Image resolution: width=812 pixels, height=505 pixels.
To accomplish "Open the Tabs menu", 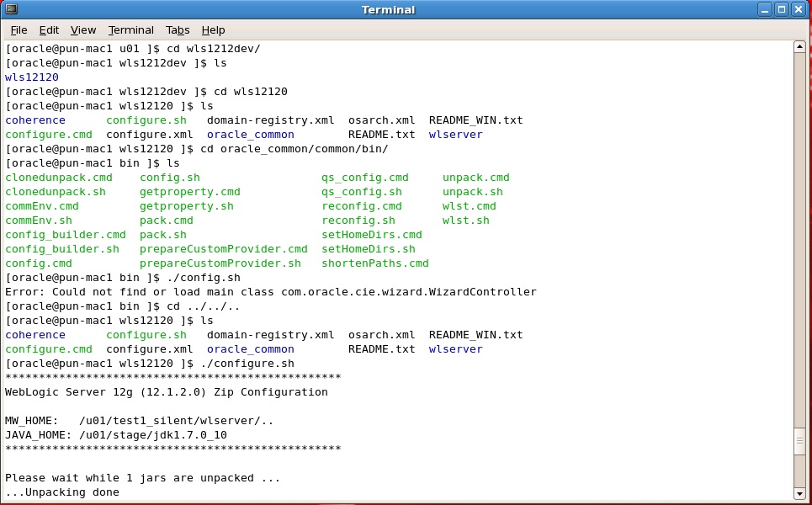I will point(178,30).
